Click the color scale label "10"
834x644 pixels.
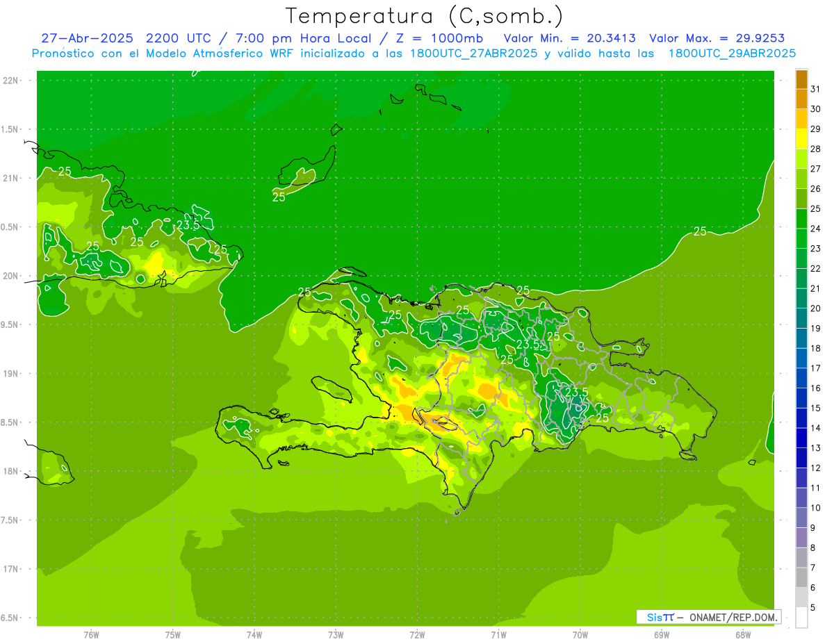(815, 508)
